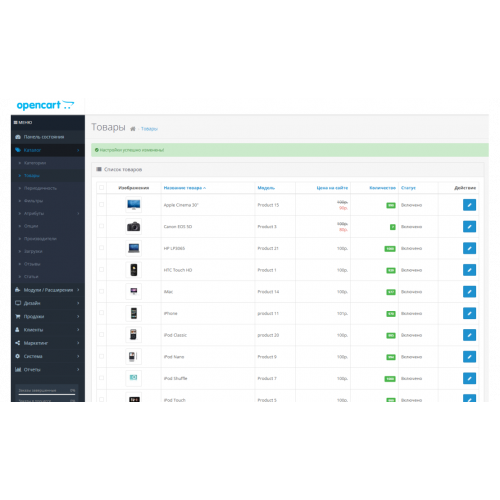Open the Filters catalog item
This screenshot has height=500, width=500.
click(x=33, y=201)
